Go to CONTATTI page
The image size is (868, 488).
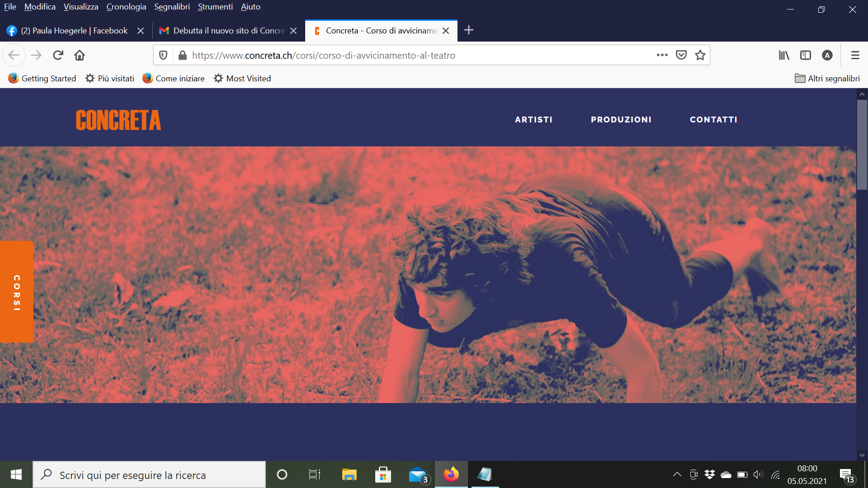pyautogui.click(x=713, y=120)
